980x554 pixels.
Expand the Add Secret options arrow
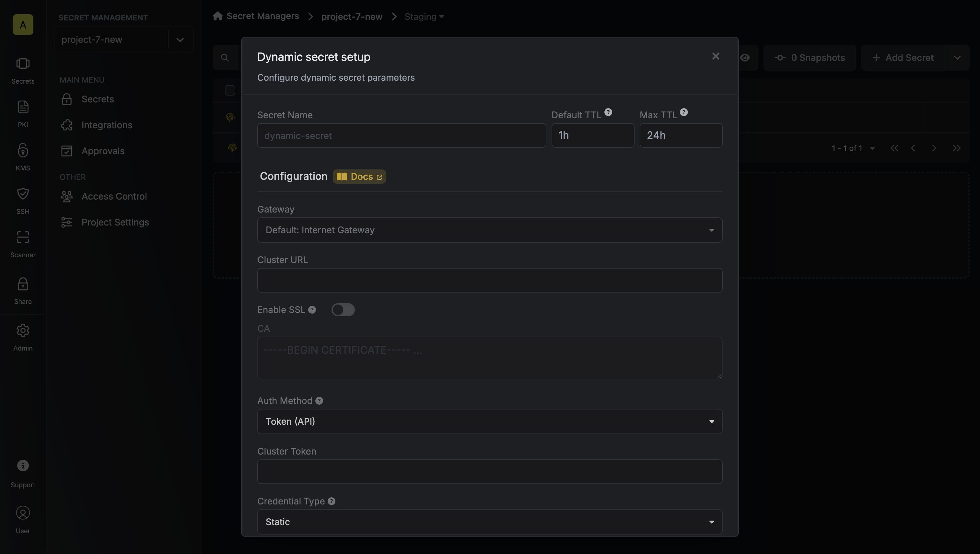pyautogui.click(x=957, y=58)
